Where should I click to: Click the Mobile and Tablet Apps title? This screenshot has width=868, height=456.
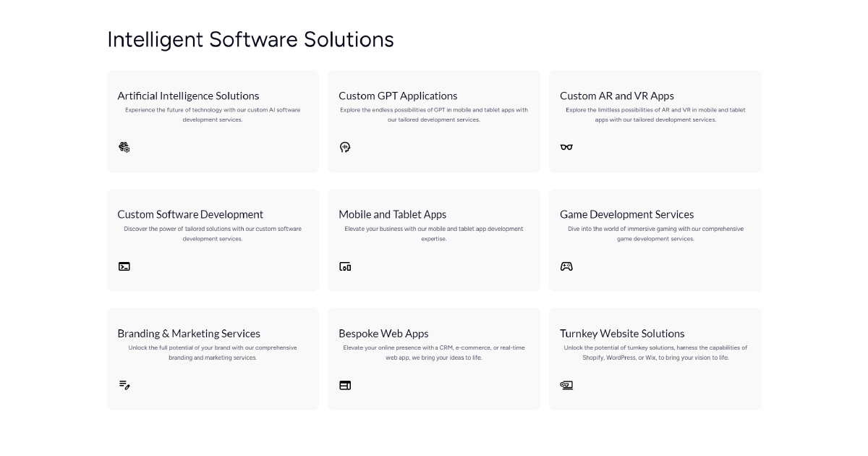point(392,214)
